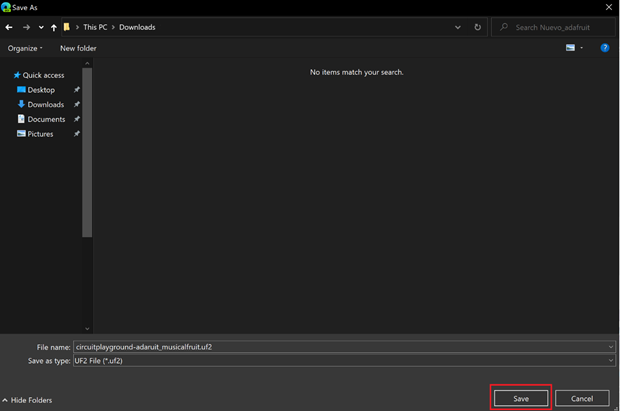Click the Forward navigation arrow
Screen dimensions: 620x411
click(26, 27)
